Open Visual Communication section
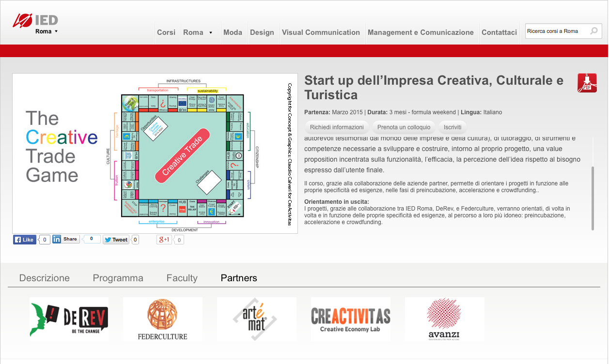 321,32
